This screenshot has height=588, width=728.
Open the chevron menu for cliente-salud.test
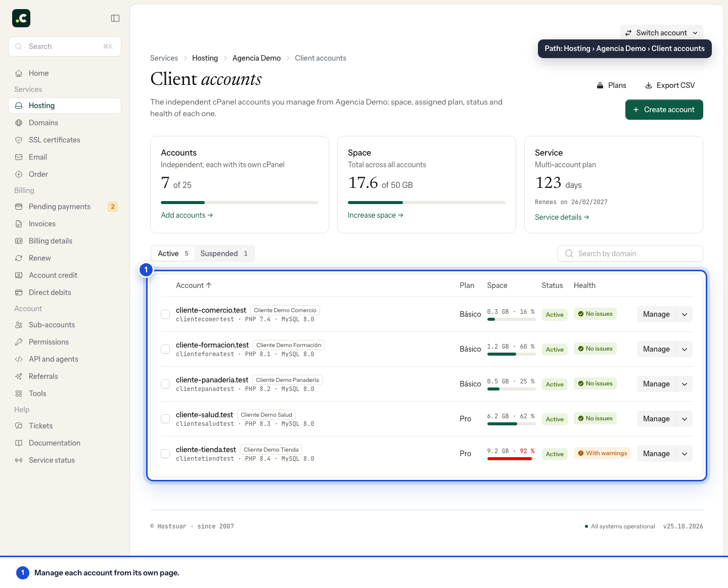[x=685, y=419]
